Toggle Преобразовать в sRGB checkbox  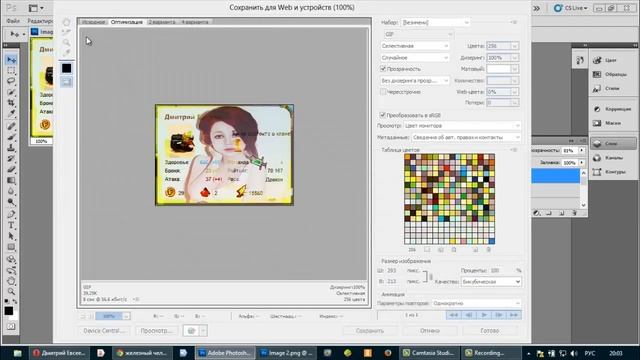pyautogui.click(x=382, y=115)
